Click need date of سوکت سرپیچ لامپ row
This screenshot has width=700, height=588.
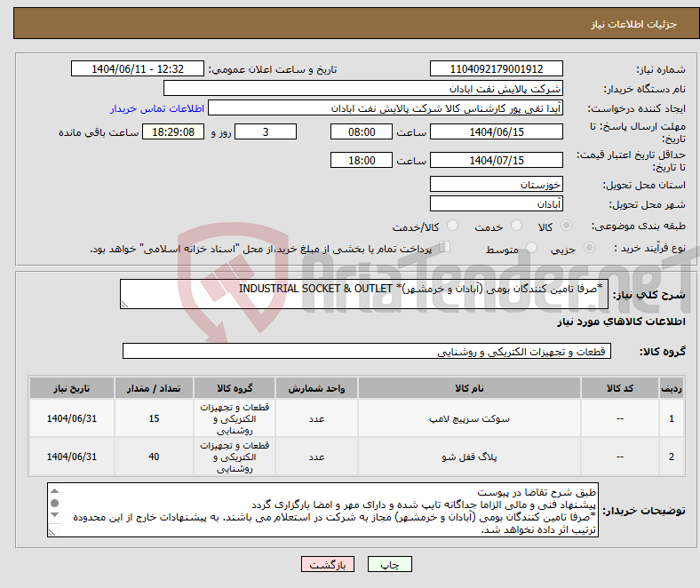pyautogui.click(x=71, y=418)
